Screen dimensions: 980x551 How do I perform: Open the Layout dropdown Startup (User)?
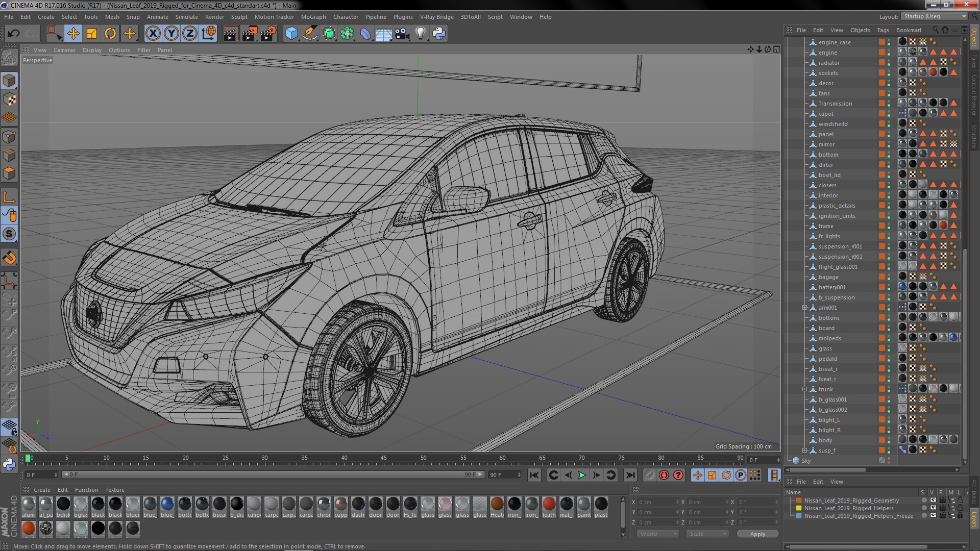(934, 16)
